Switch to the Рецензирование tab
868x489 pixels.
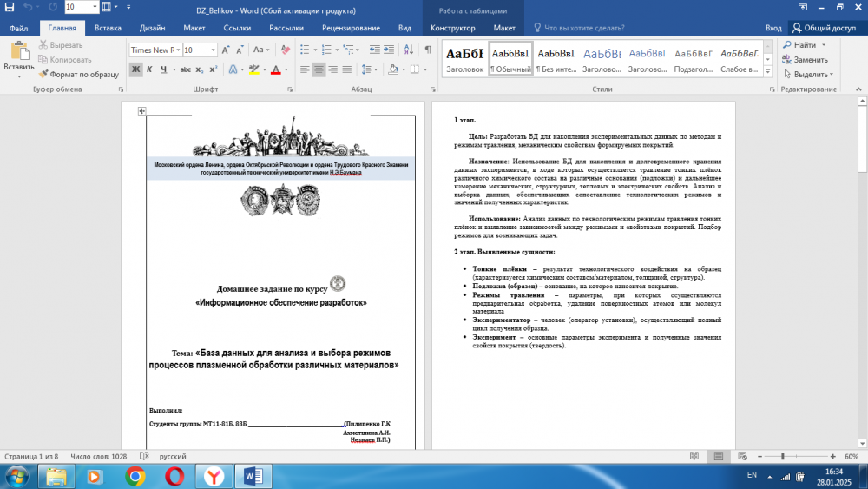click(349, 28)
